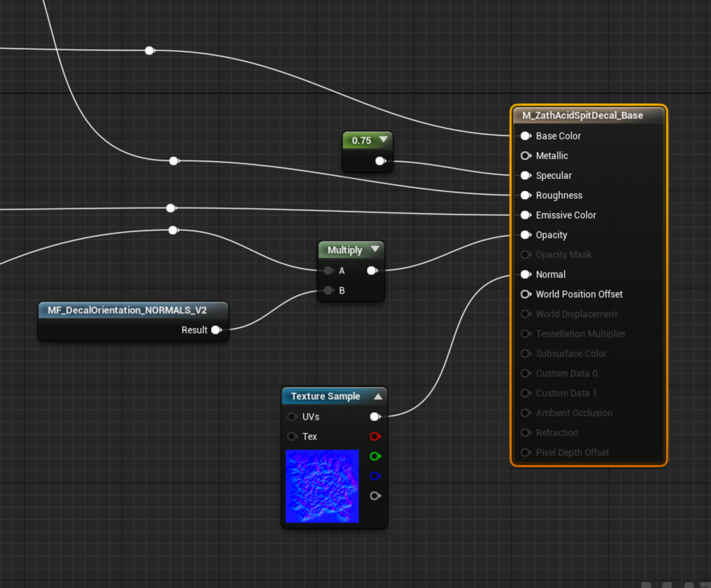Click the World Position Offset pin

[x=526, y=294]
